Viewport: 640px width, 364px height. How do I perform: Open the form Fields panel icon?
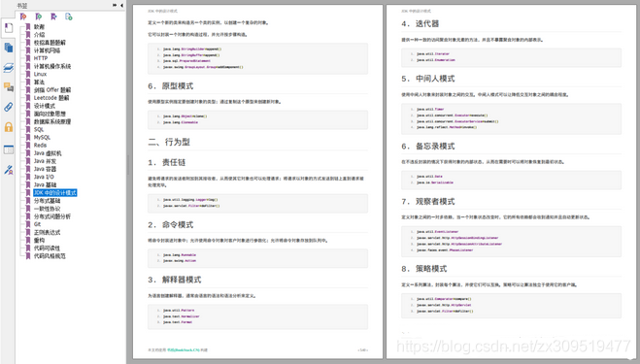click(8, 149)
